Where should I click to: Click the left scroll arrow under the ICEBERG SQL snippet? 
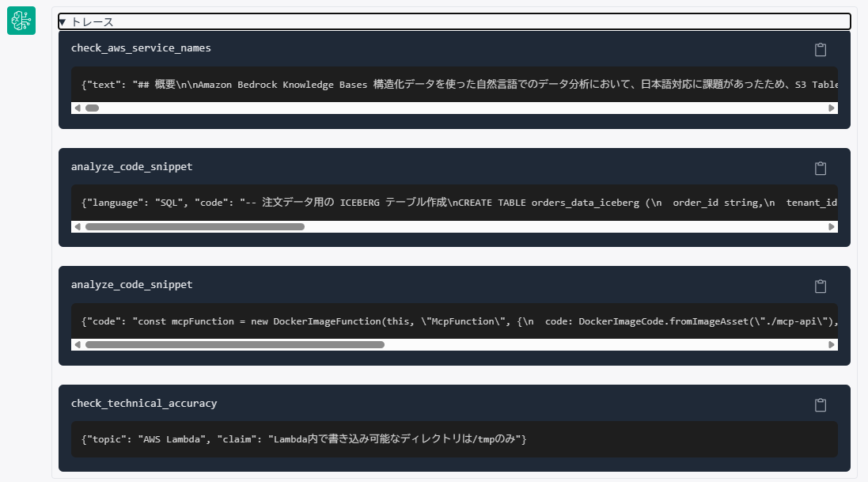point(77,226)
